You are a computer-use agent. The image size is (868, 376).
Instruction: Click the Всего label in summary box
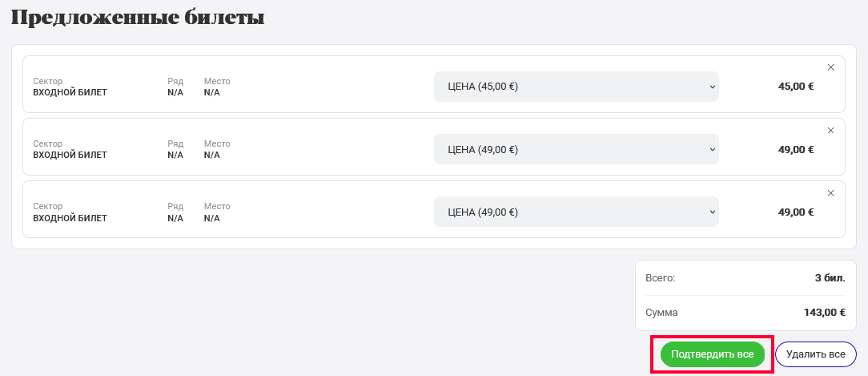tap(661, 278)
